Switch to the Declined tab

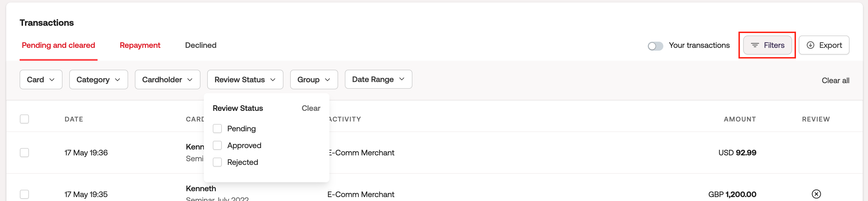tap(200, 45)
